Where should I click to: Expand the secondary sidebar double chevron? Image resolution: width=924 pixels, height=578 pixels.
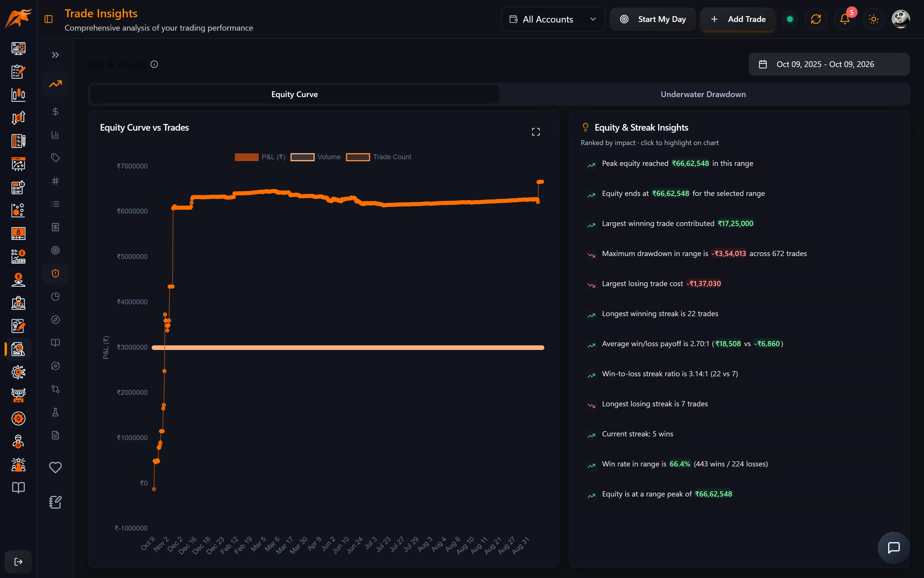(x=55, y=55)
